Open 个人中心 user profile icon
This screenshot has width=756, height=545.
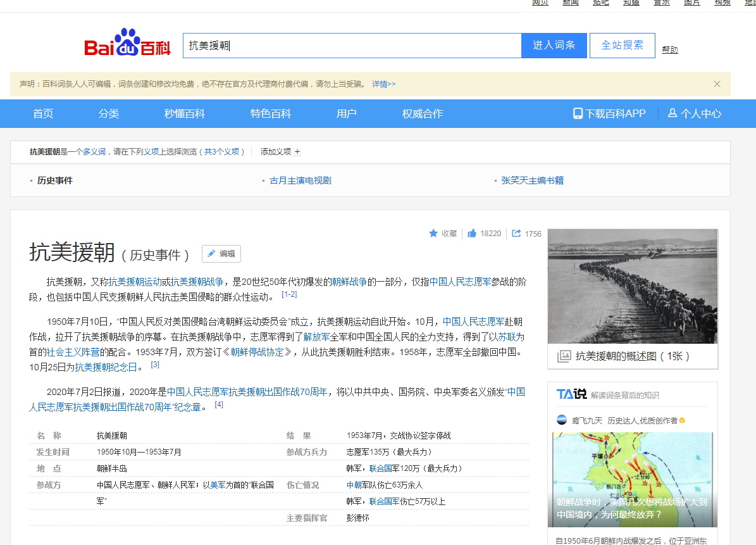pyautogui.click(x=672, y=113)
